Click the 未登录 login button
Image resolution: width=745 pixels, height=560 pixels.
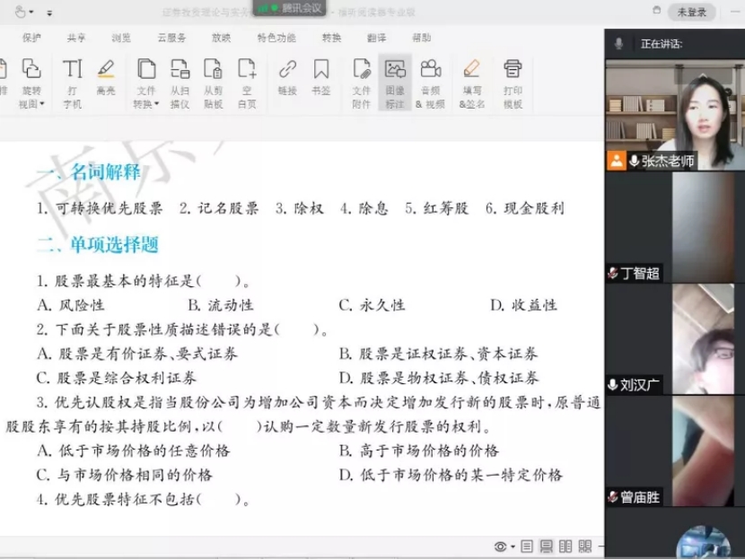(691, 12)
